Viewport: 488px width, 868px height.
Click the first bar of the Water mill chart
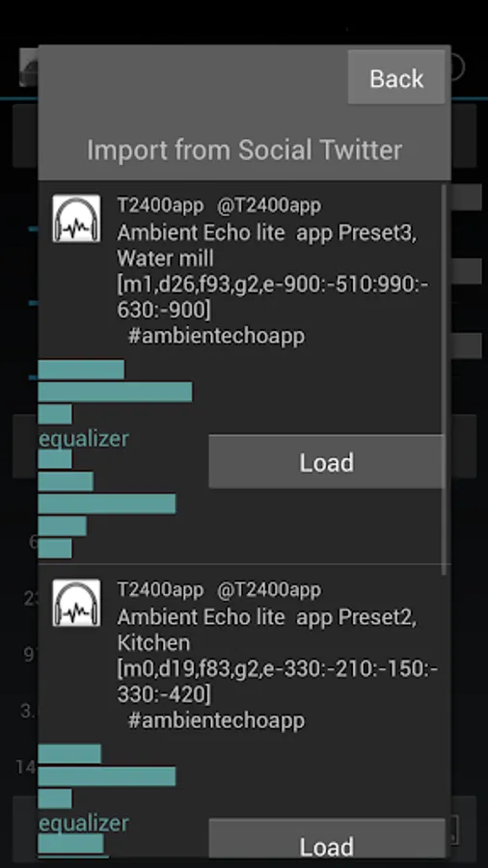pyautogui.click(x=81, y=369)
